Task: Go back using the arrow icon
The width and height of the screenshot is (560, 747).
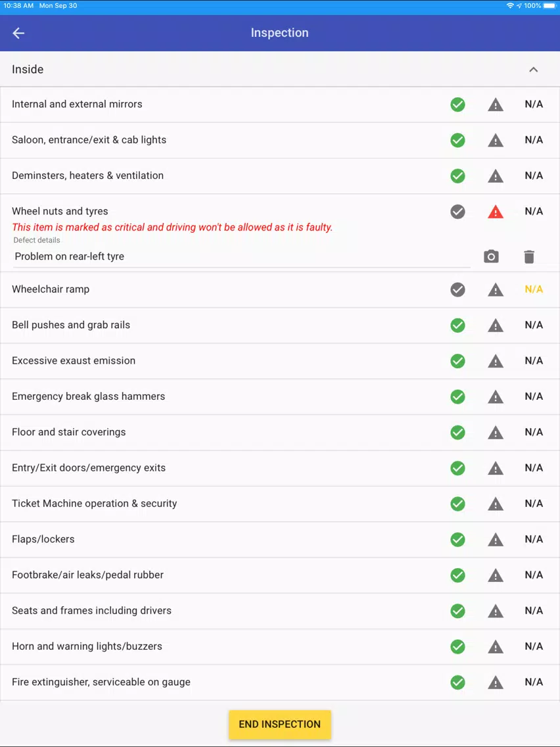Action: [x=18, y=33]
